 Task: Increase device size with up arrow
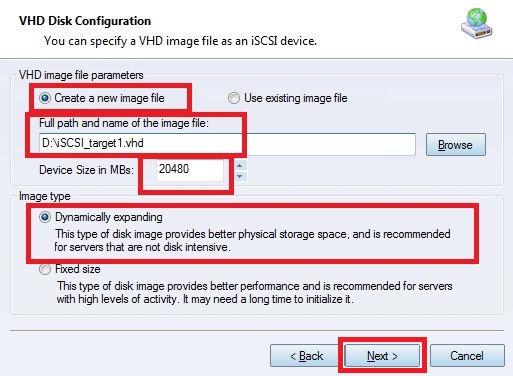click(239, 166)
